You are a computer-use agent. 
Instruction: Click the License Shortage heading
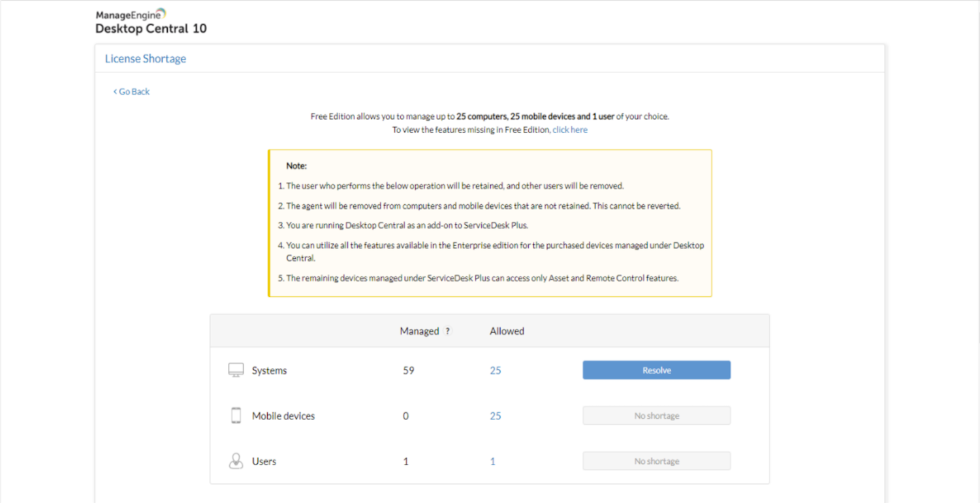pyautogui.click(x=146, y=59)
